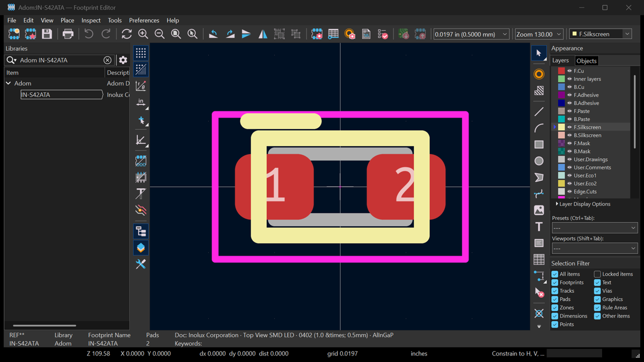Open the Presets dropdown
The height and width of the screenshot is (362, 644).
tap(595, 228)
